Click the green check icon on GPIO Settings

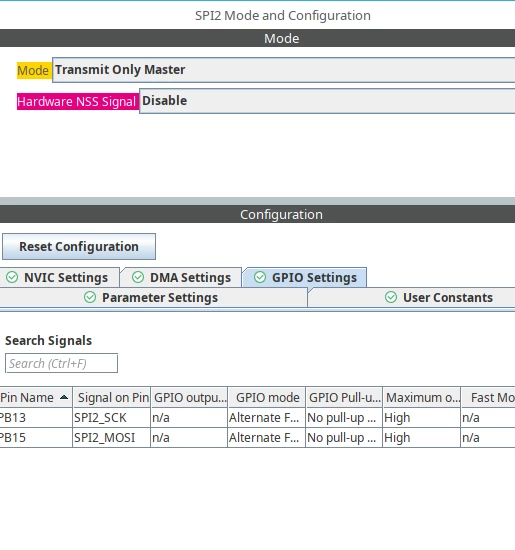pyautogui.click(x=260, y=277)
